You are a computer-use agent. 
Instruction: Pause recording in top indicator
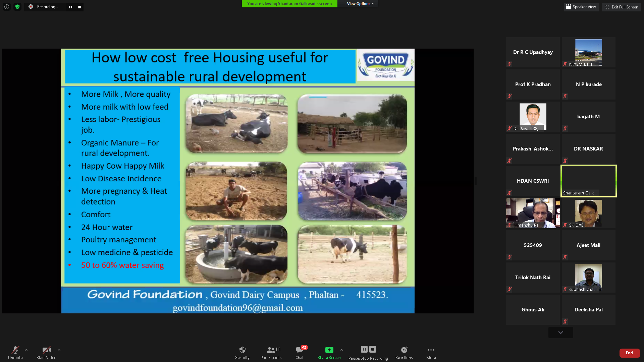tap(70, 7)
